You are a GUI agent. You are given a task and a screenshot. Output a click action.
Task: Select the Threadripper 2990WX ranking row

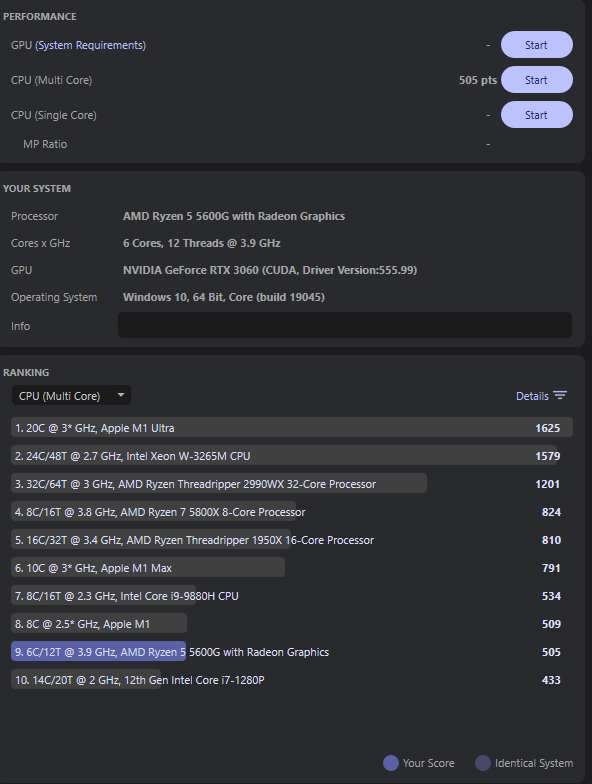(292, 484)
